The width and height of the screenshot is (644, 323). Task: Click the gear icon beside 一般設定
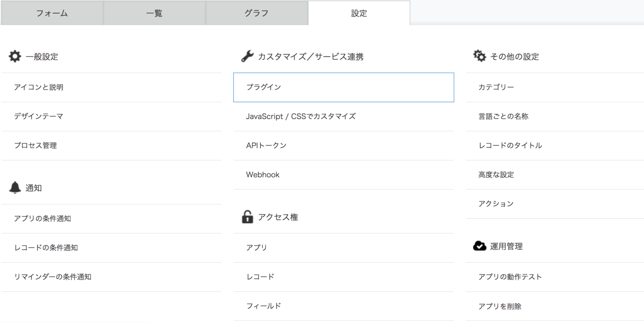(x=15, y=57)
